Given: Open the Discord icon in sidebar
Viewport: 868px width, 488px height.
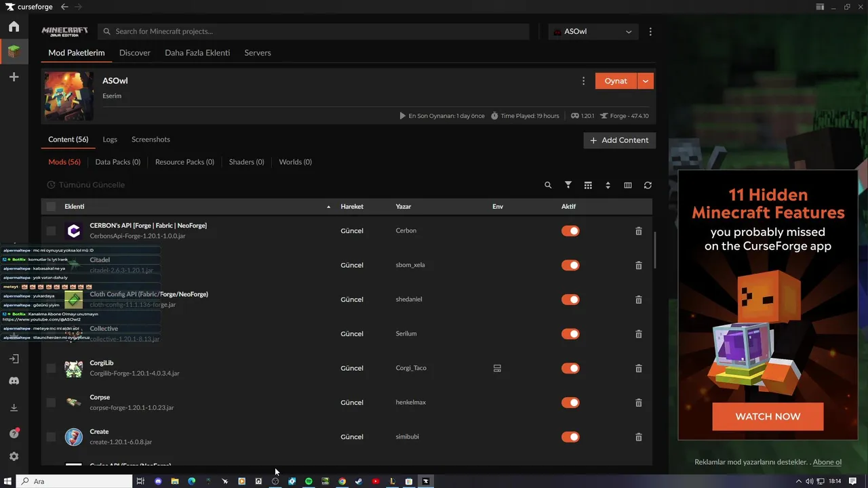Looking at the screenshot, I should tap(14, 382).
